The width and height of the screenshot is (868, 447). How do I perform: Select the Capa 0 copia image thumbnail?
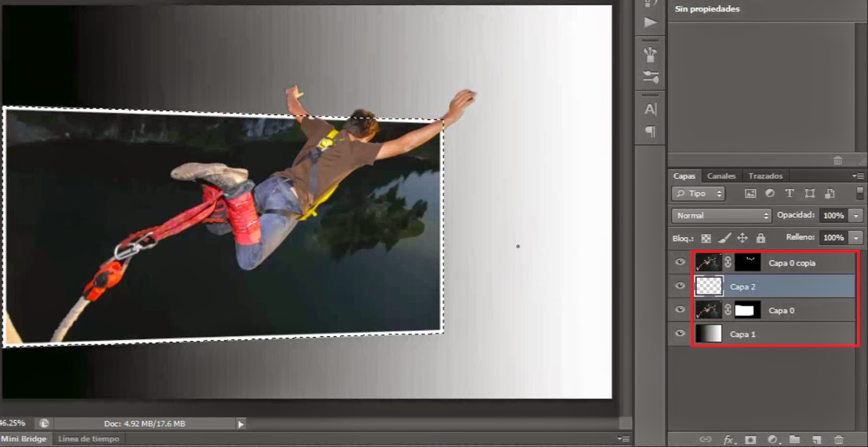(x=709, y=263)
